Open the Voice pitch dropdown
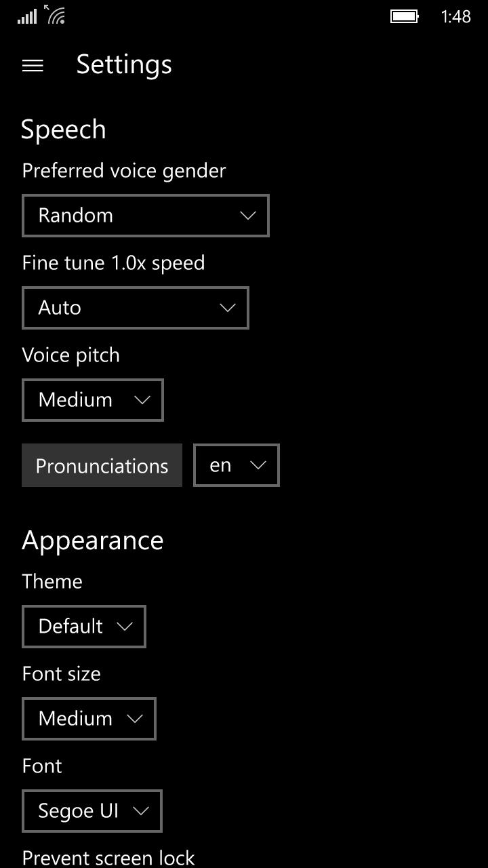 93,400
